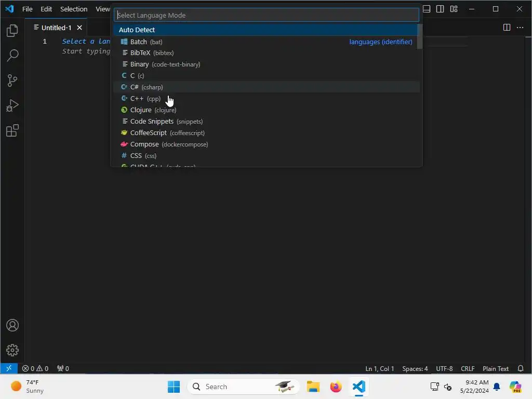Open the Extensions view
Viewport: 532px width, 399px height.
tap(12, 130)
